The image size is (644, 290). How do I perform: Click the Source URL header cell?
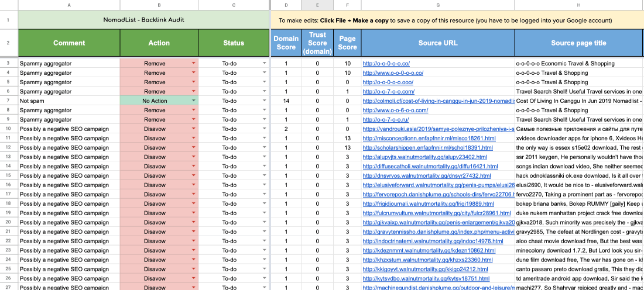pyautogui.click(x=438, y=43)
